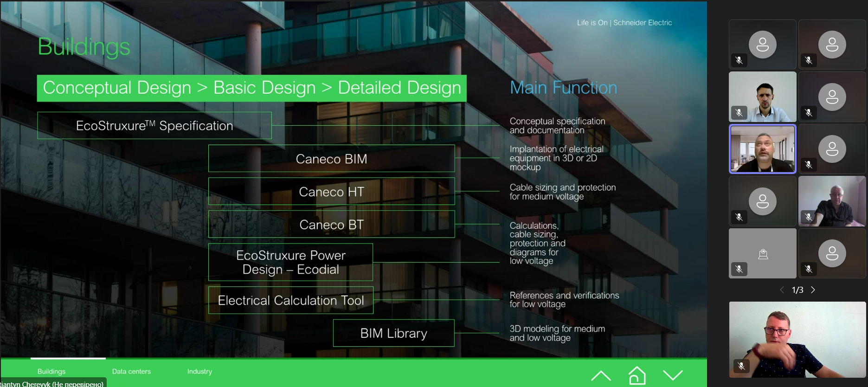The width and height of the screenshot is (868, 387).
Task: Open the Caneco HT software box
Action: point(331,192)
